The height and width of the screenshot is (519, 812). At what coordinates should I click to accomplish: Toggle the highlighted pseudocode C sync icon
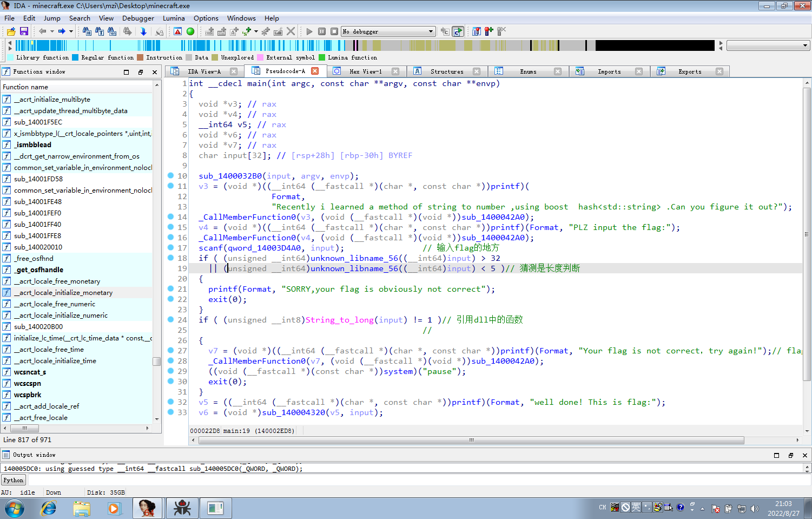[458, 31]
